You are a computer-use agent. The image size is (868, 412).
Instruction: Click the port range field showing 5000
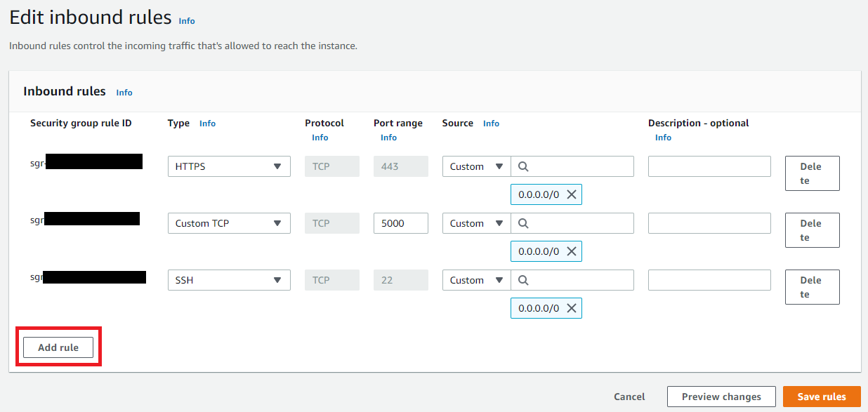pos(400,223)
